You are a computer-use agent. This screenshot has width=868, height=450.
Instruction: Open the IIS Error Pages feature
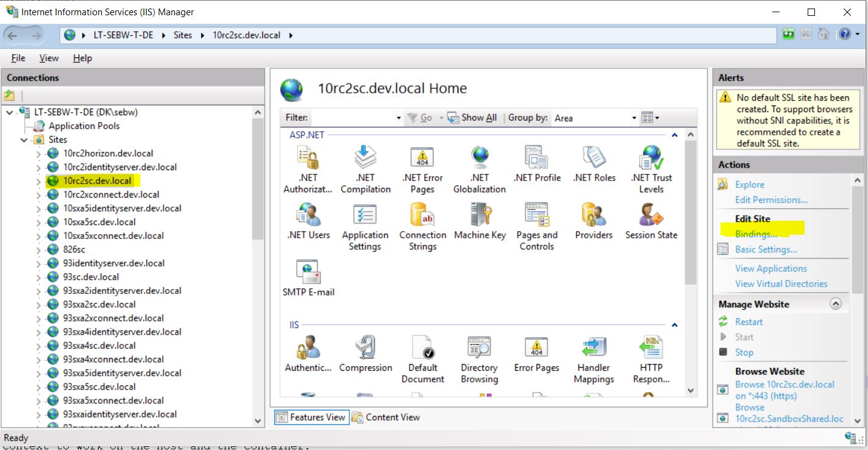point(537,348)
